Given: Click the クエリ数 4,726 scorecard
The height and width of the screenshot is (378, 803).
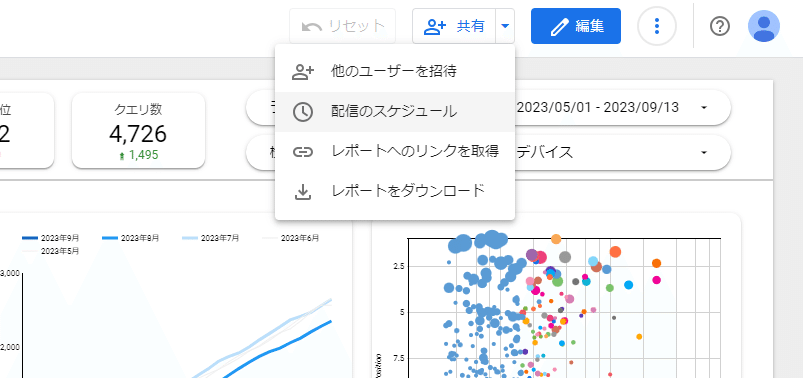Looking at the screenshot, I should tap(138, 131).
